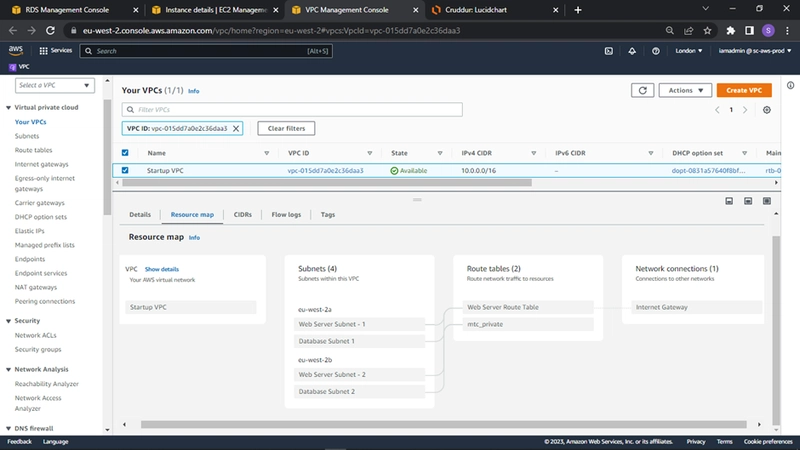Screen dimensions: 800x450
Task: Open the vpc-015dd7a0e2c36daa3 link
Action: [x=326, y=171]
